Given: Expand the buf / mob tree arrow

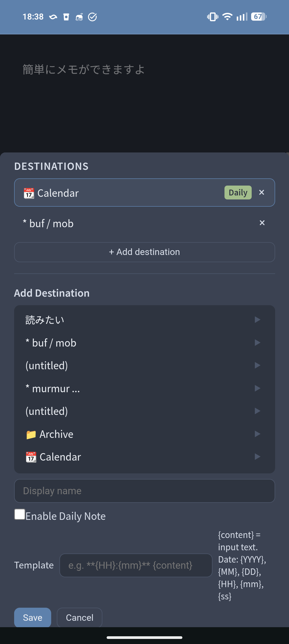Looking at the screenshot, I should coord(257,343).
